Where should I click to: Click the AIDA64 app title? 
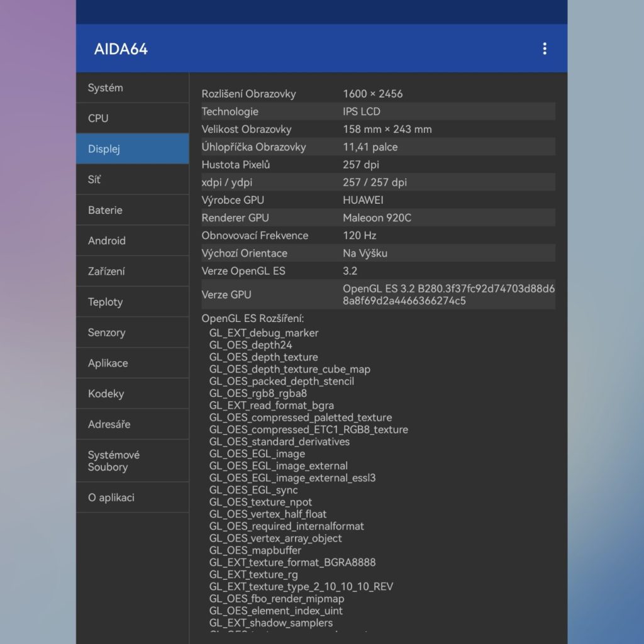121,49
